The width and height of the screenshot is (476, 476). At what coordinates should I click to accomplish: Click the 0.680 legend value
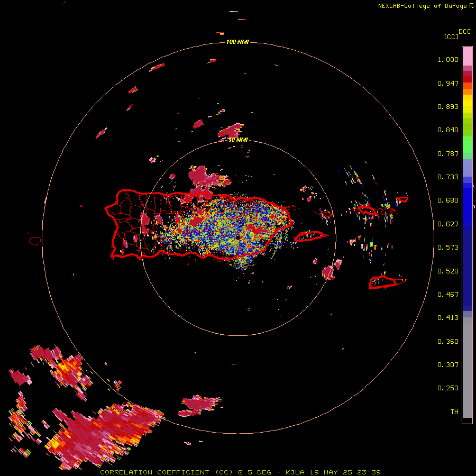(448, 200)
